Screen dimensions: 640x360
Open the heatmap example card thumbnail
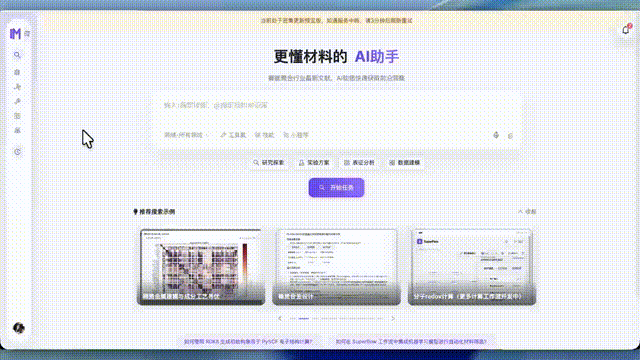point(201,267)
